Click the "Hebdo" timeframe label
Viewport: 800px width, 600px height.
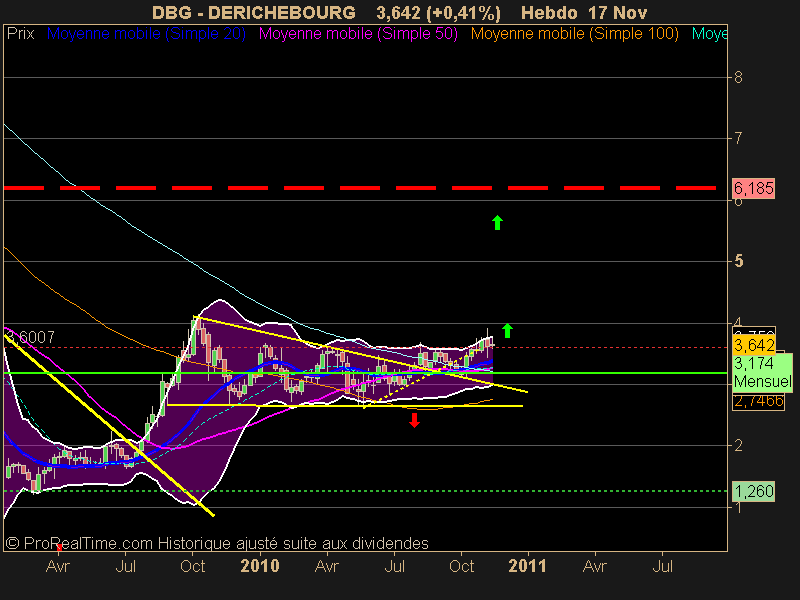(549, 13)
